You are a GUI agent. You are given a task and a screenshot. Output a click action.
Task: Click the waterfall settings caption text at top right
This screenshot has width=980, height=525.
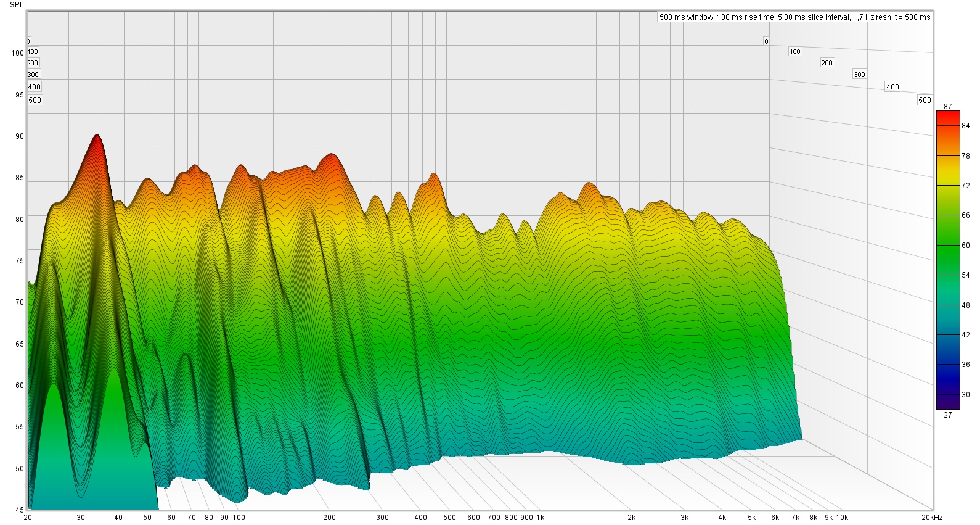794,17
